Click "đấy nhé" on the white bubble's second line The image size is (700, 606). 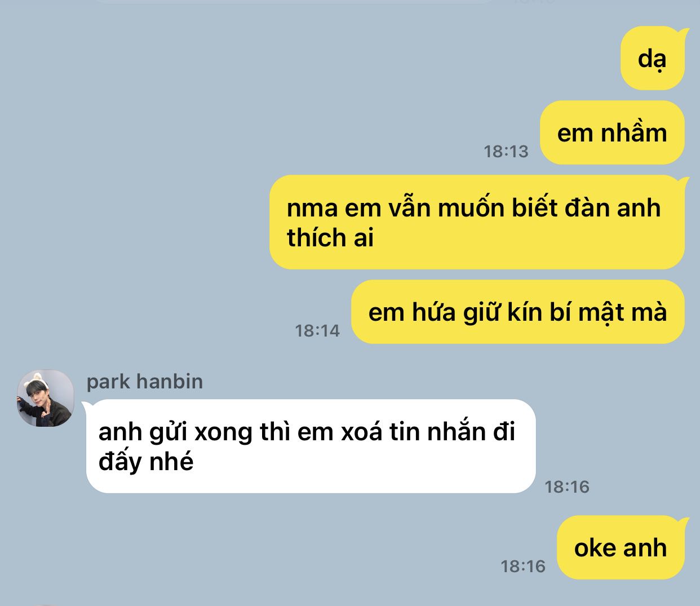pos(146,462)
